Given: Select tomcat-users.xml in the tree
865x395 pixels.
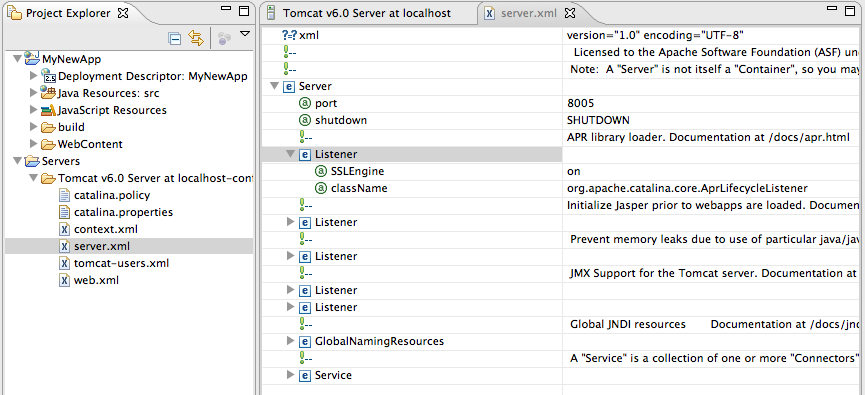Looking at the screenshot, I should [121, 263].
